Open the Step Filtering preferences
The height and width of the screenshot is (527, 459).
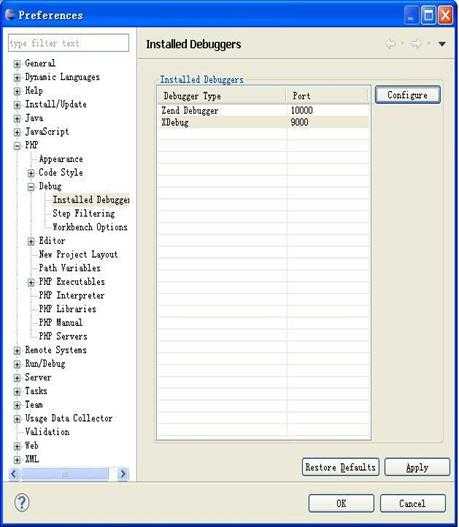pyautogui.click(x=84, y=213)
